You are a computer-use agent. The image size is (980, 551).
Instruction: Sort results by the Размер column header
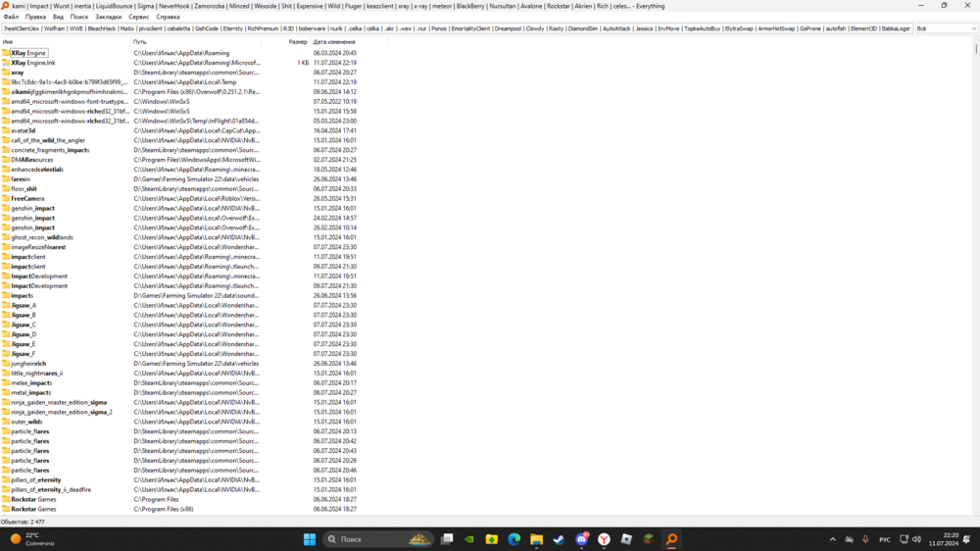click(x=285, y=42)
